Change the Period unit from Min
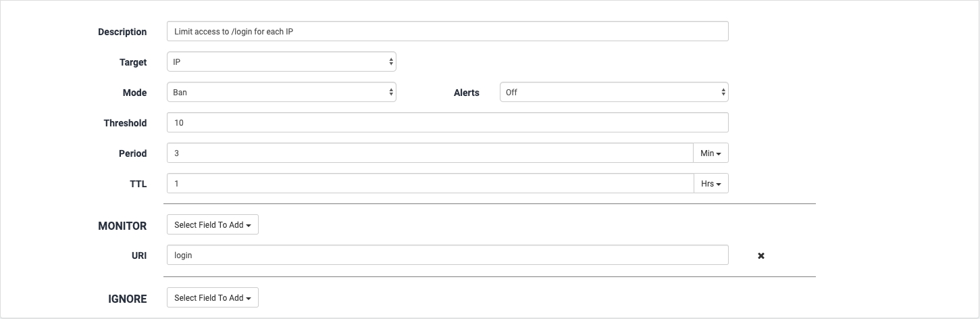Screen dimensions: 980x319 (711, 153)
